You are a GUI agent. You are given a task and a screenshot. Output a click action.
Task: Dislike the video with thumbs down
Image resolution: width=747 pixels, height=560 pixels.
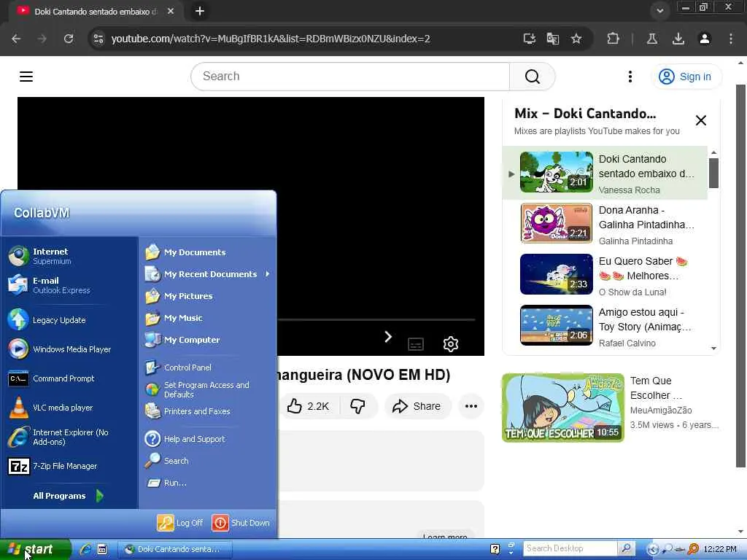coord(357,406)
